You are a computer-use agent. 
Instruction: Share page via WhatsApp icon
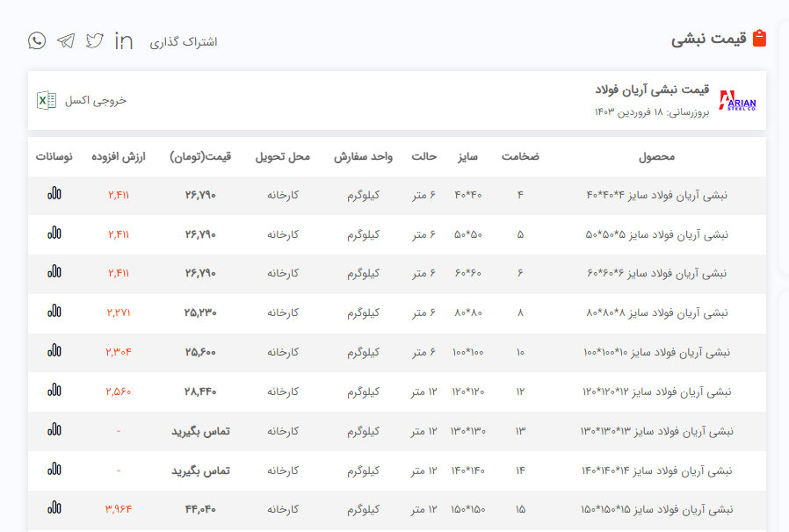(37, 40)
